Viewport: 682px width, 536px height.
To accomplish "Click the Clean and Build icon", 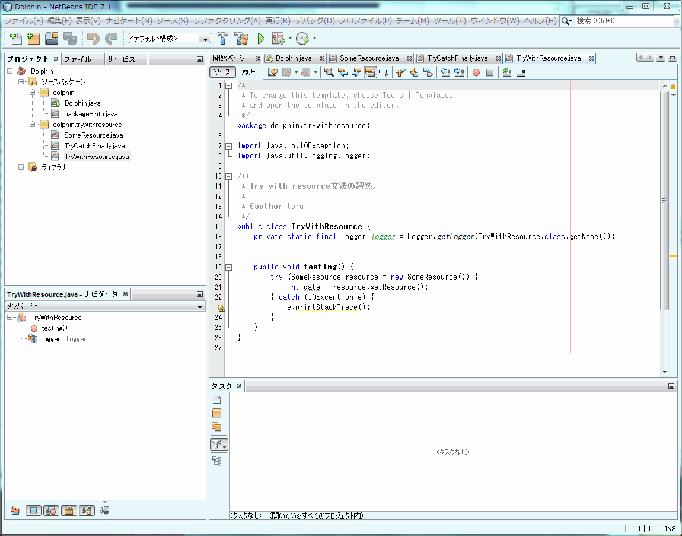I will tap(241, 39).
